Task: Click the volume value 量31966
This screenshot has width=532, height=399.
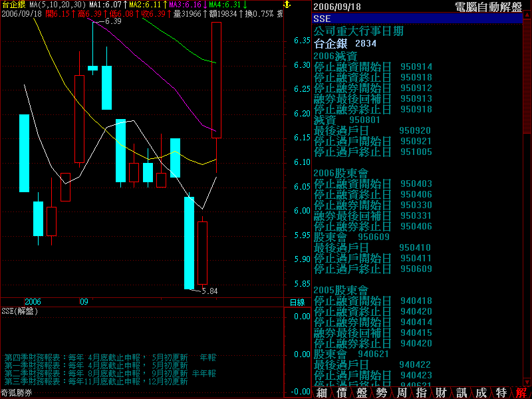Action: tap(190, 14)
